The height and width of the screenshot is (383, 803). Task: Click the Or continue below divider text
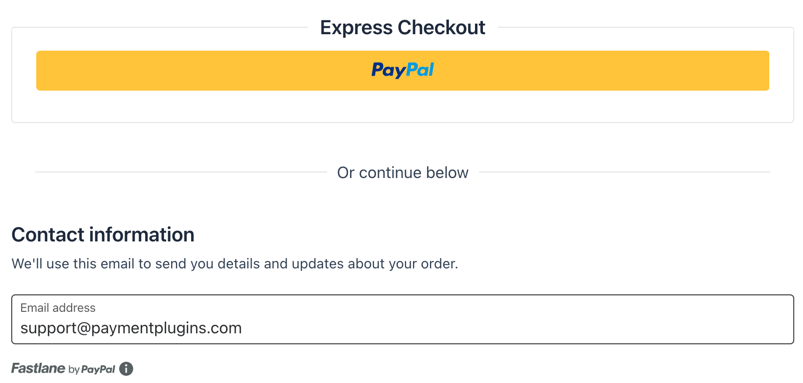pos(403,173)
